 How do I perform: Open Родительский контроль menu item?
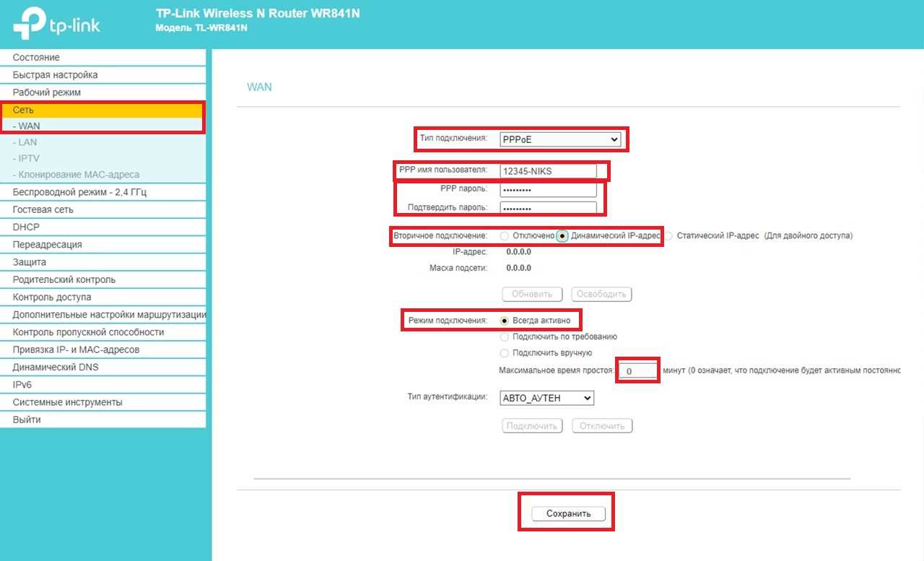point(103,279)
